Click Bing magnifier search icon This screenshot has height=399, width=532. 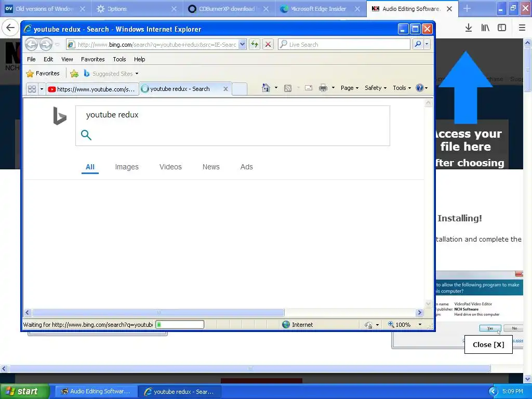point(86,135)
